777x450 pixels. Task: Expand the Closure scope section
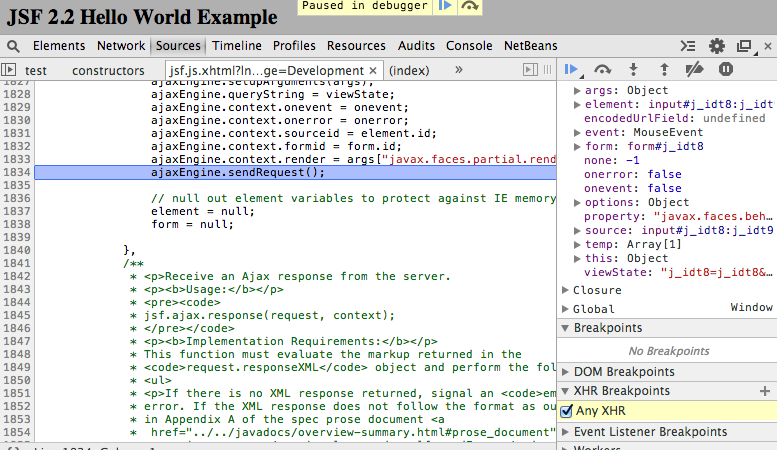click(x=565, y=290)
